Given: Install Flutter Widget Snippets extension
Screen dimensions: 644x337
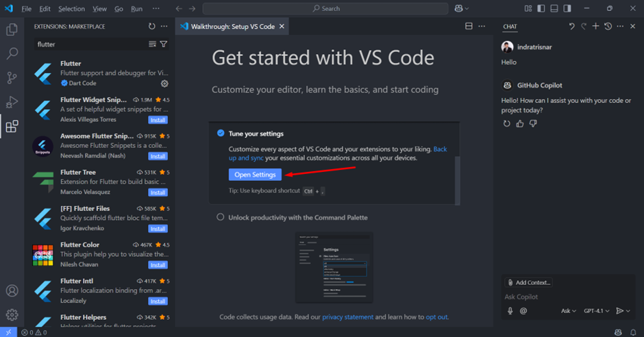Looking at the screenshot, I should 158,121.
